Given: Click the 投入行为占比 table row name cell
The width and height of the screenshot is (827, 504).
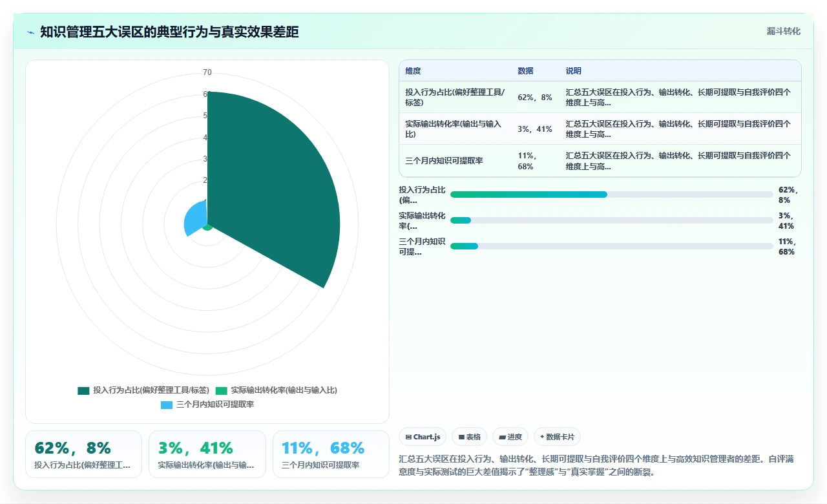Looking at the screenshot, I should [x=455, y=98].
